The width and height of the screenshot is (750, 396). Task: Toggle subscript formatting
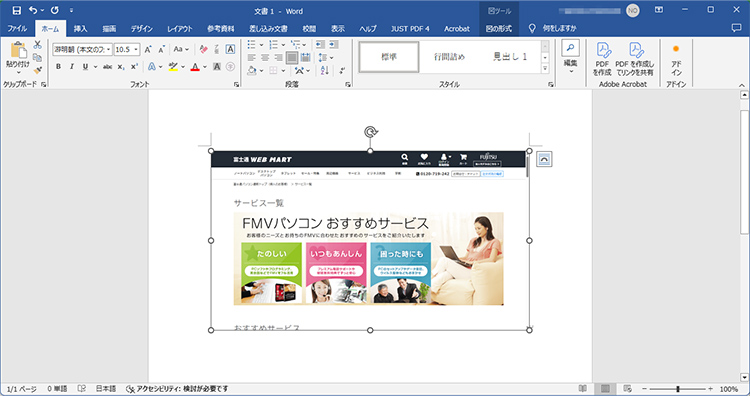[121, 66]
